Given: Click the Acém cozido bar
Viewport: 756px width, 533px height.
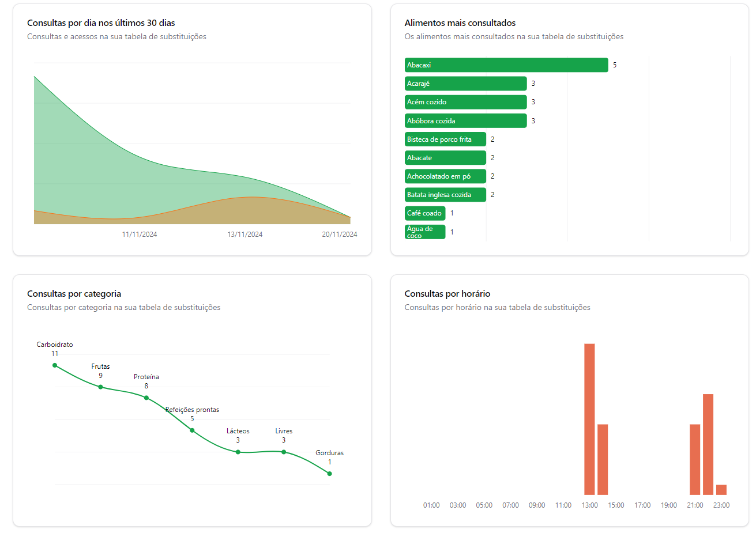Looking at the screenshot, I should (x=466, y=102).
